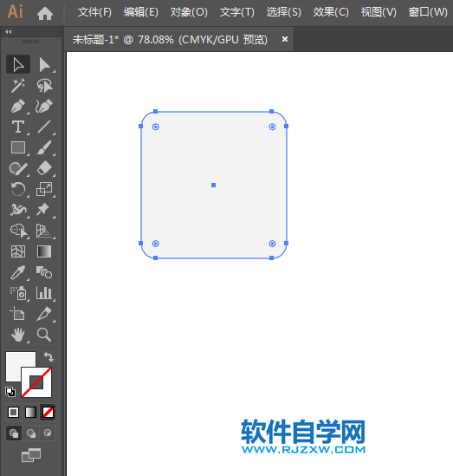Set paint mode to None

tap(48, 412)
